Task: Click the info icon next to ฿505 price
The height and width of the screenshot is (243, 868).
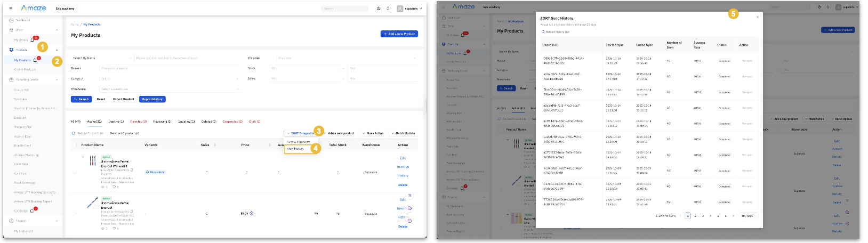Action: coord(252,213)
